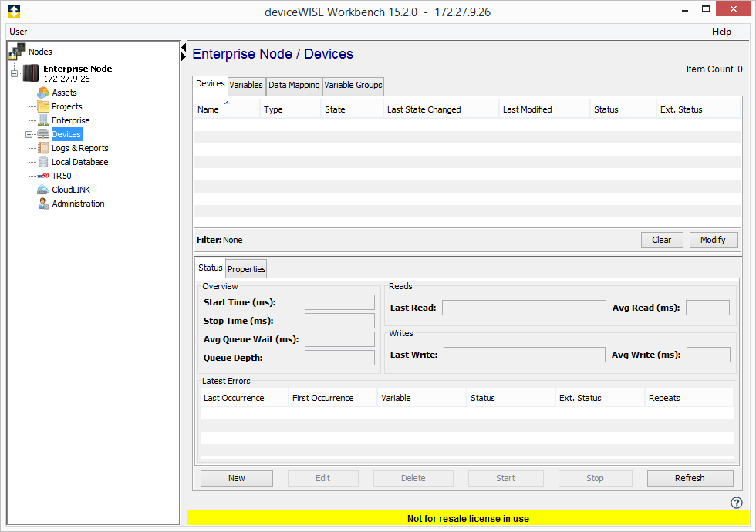Sort by Last State Changed column
Viewport: 756px width, 532px height.
coord(440,109)
